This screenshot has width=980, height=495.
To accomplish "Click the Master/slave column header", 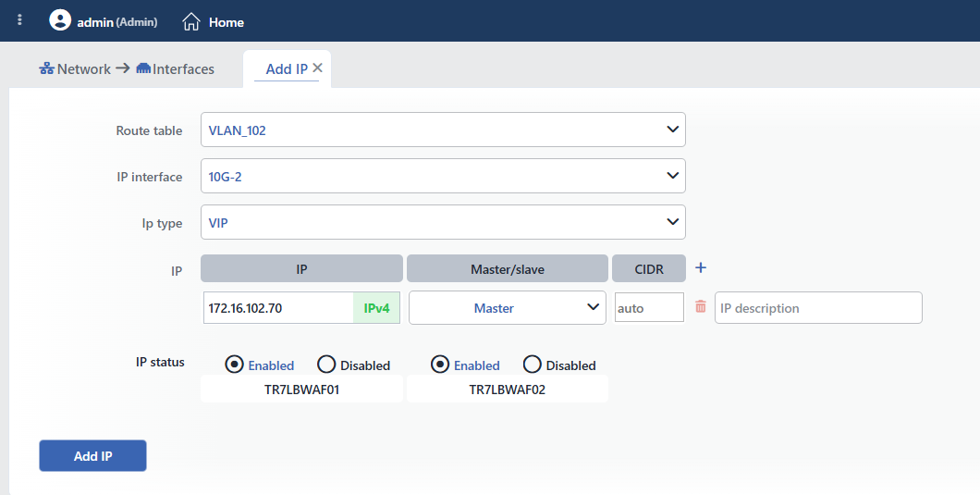I will click(508, 269).
